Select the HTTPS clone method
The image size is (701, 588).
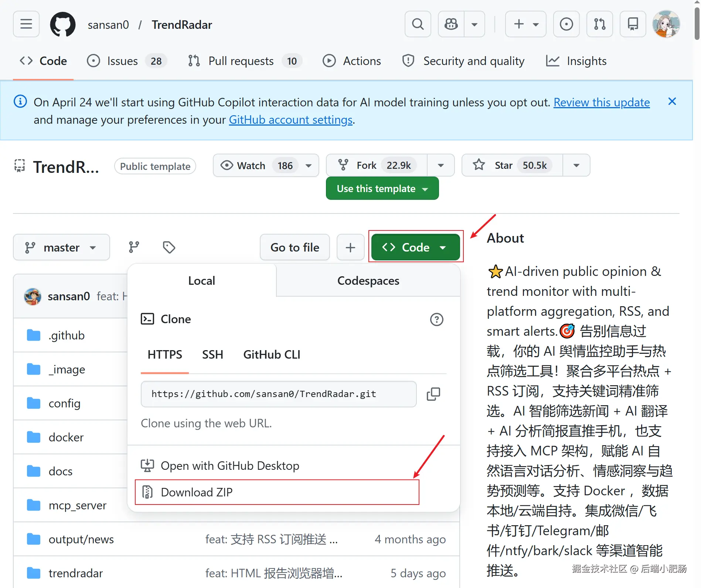pyautogui.click(x=165, y=355)
